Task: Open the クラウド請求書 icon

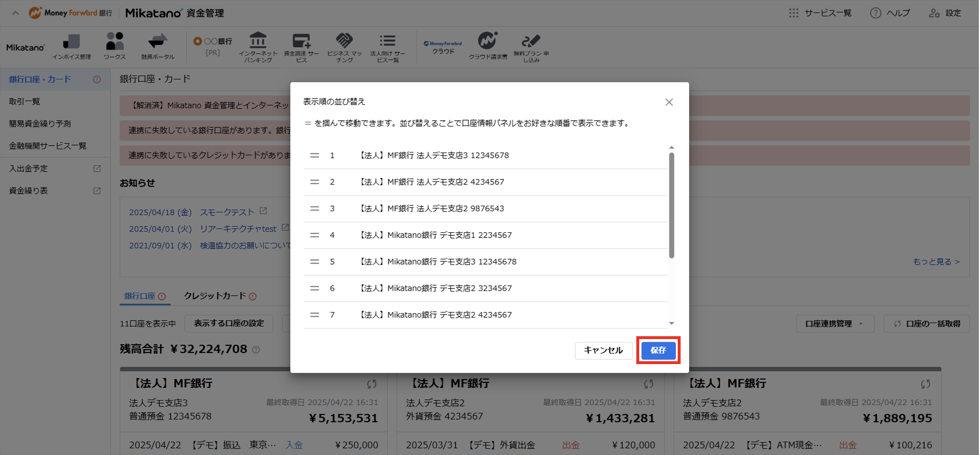Action: [x=488, y=46]
